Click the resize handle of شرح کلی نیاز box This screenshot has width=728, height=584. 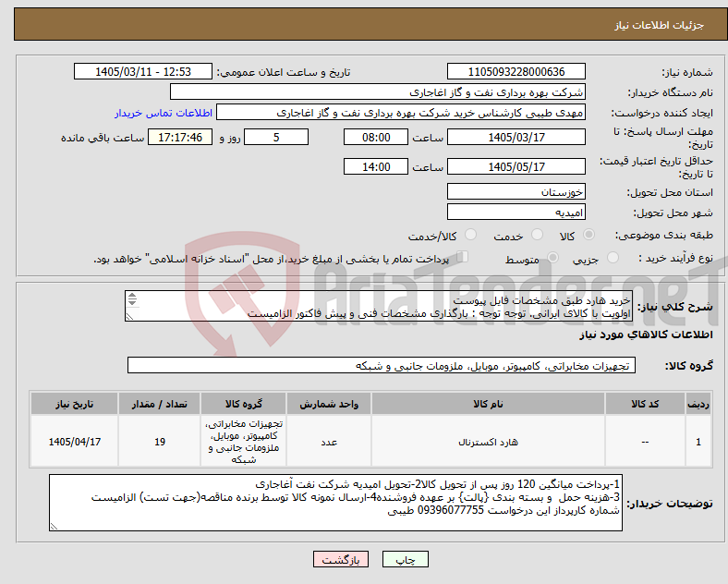129,317
